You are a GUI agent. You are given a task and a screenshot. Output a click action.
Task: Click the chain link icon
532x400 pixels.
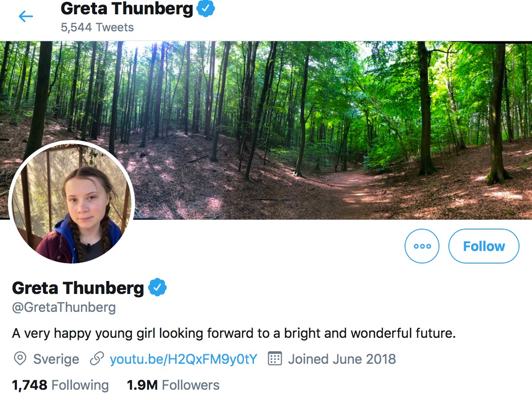97,359
